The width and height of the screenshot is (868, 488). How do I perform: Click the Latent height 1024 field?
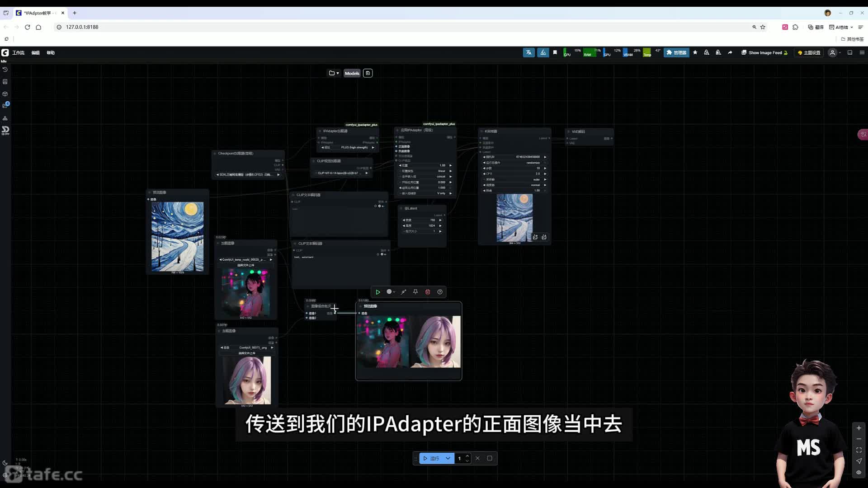click(x=422, y=225)
